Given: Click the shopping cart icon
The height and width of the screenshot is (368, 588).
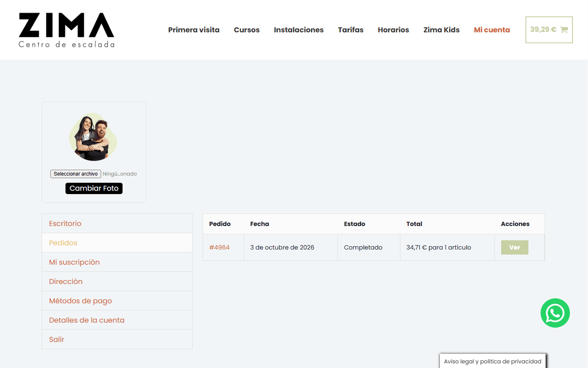Looking at the screenshot, I should (564, 30).
